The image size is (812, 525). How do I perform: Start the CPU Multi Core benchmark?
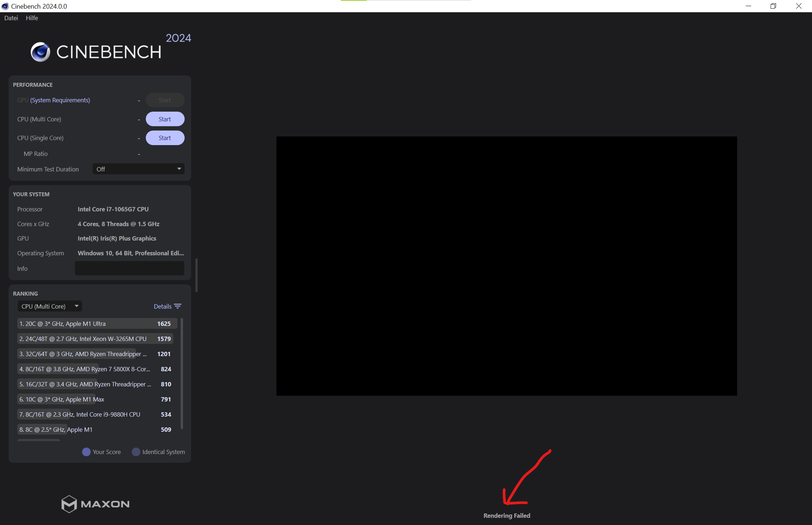click(x=165, y=119)
